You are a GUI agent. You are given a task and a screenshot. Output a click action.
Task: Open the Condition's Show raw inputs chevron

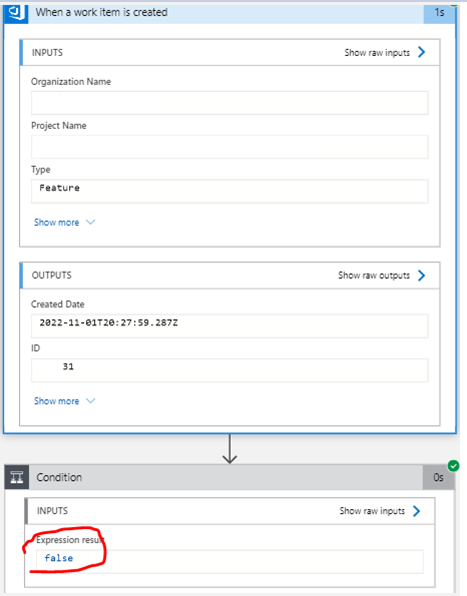pyautogui.click(x=416, y=511)
